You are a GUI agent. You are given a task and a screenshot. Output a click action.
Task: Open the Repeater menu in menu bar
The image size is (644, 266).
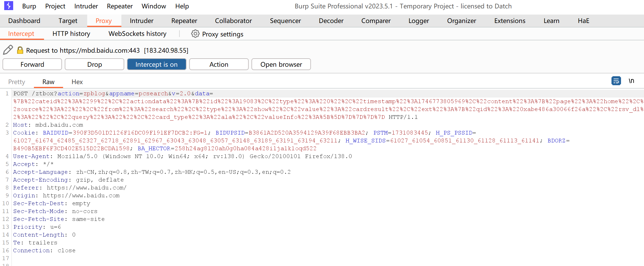[120, 6]
